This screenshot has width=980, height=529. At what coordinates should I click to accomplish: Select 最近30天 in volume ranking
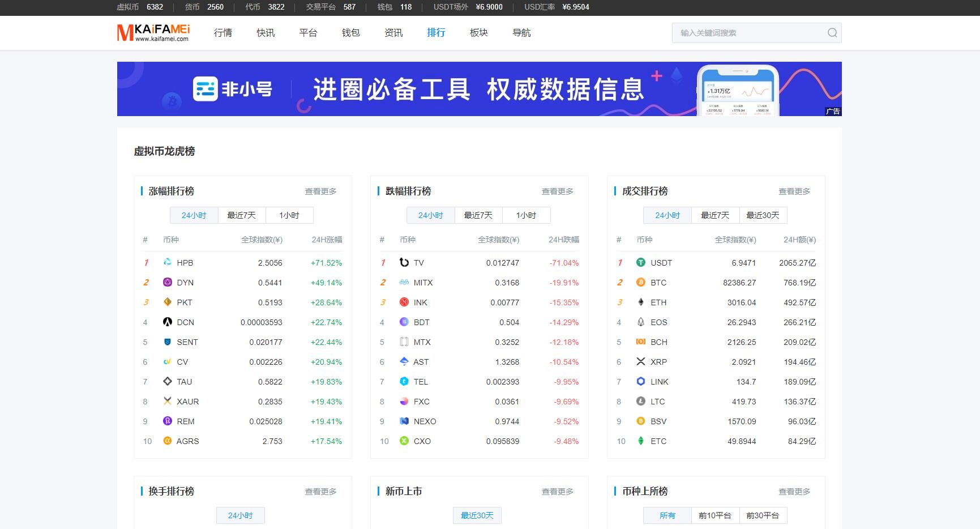(x=763, y=215)
